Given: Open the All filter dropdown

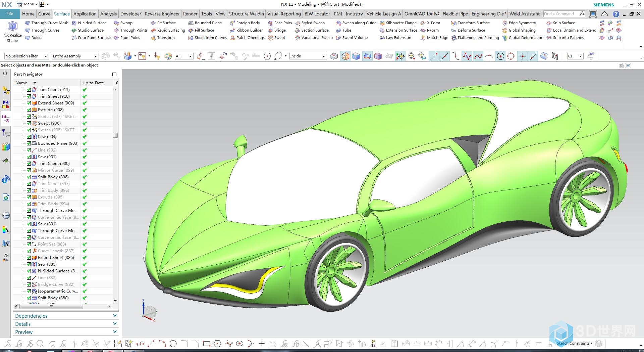Looking at the screenshot, I should [x=184, y=56].
